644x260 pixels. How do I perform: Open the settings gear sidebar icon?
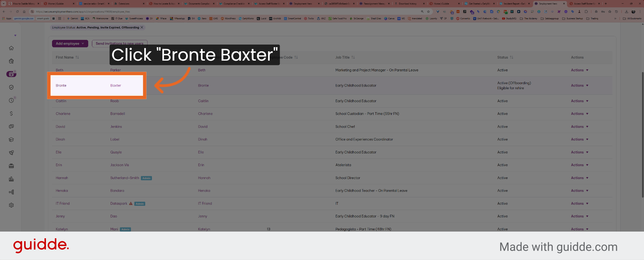[11, 205]
